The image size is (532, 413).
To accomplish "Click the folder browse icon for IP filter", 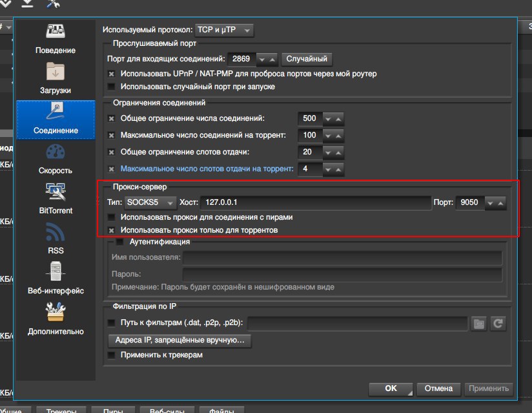I will (x=478, y=323).
